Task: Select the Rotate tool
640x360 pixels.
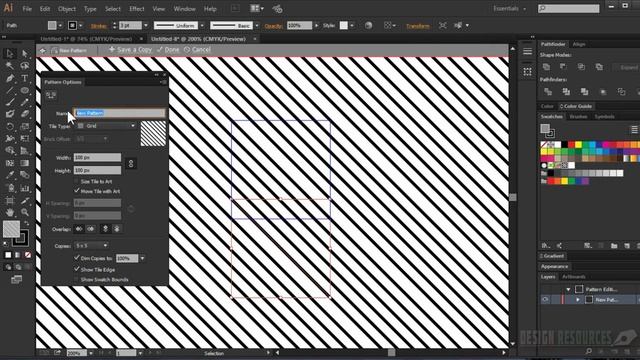Action: 10,127
